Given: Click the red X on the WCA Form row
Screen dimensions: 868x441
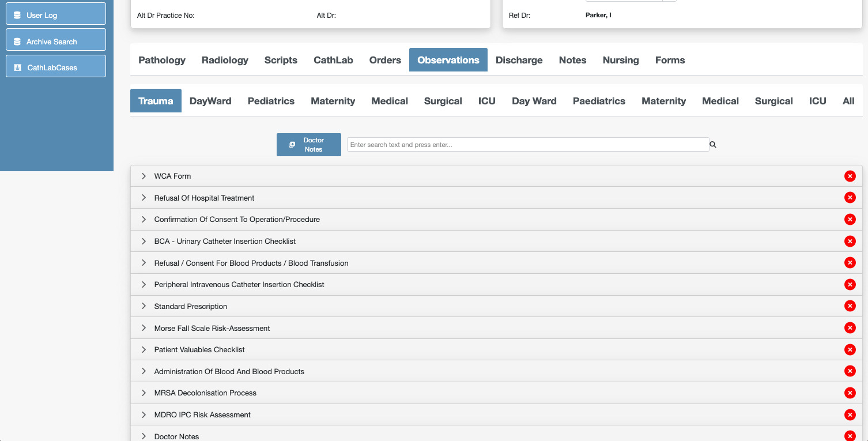Looking at the screenshot, I should click(850, 176).
